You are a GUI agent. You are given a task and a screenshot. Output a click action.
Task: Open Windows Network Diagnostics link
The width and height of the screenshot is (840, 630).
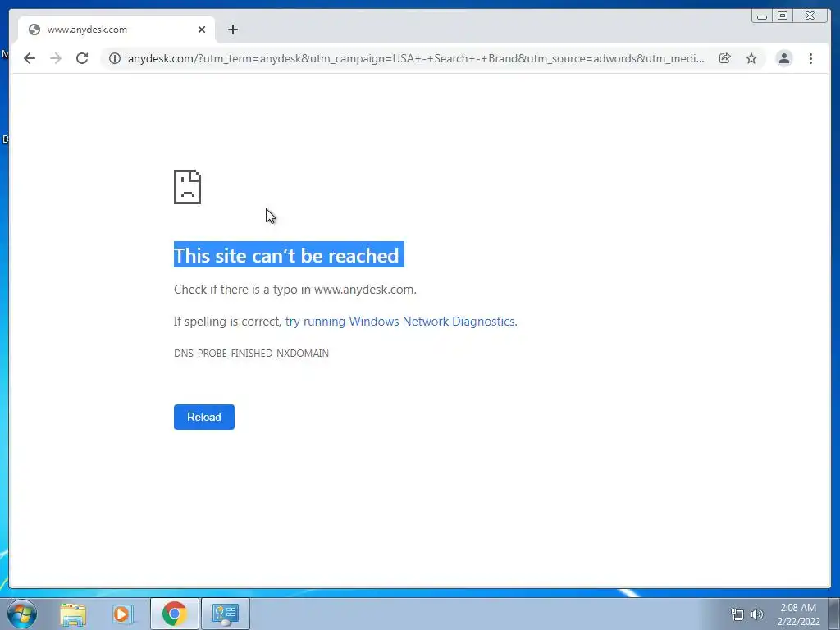tap(400, 322)
